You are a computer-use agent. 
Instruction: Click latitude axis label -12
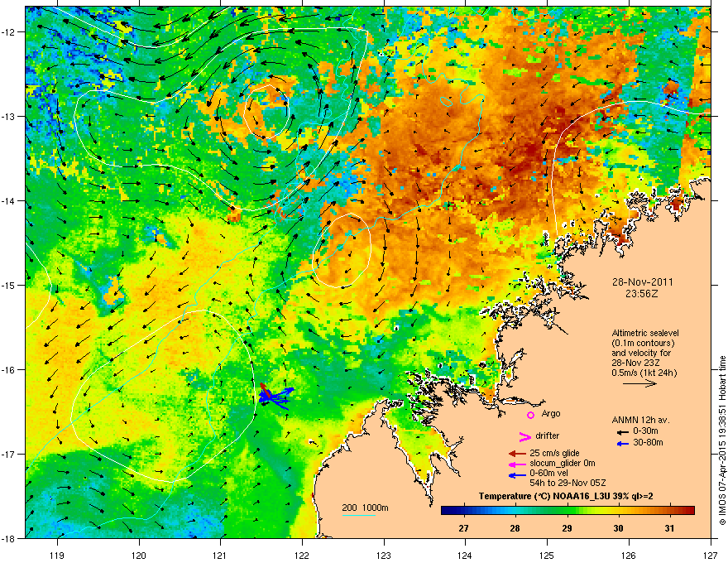point(9,31)
